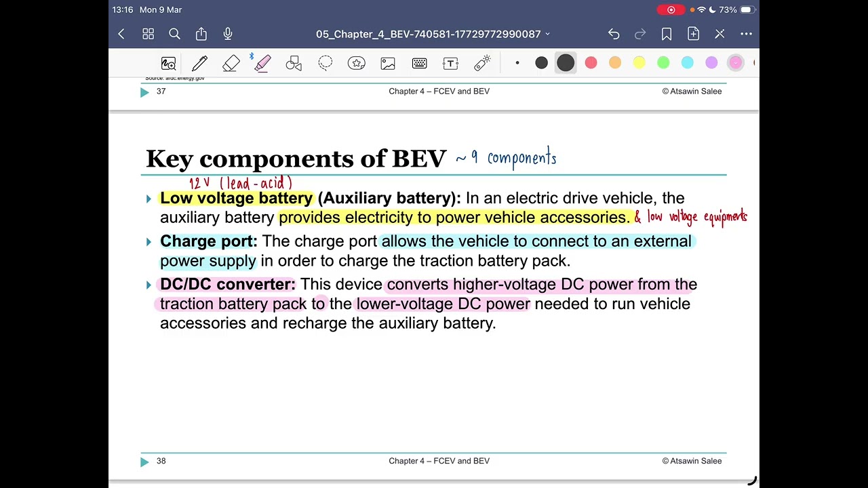Open the search magnifier
This screenshot has height=488, width=868.
point(174,34)
